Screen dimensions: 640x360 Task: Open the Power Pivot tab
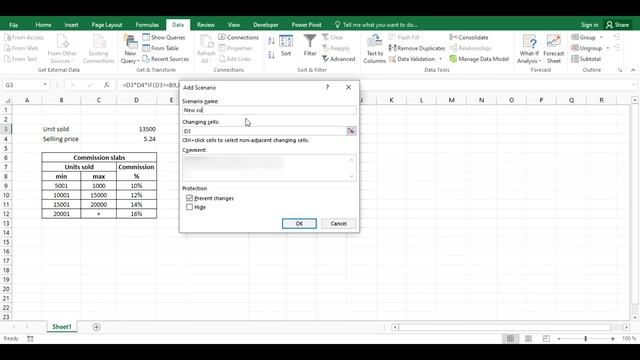tap(307, 25)
